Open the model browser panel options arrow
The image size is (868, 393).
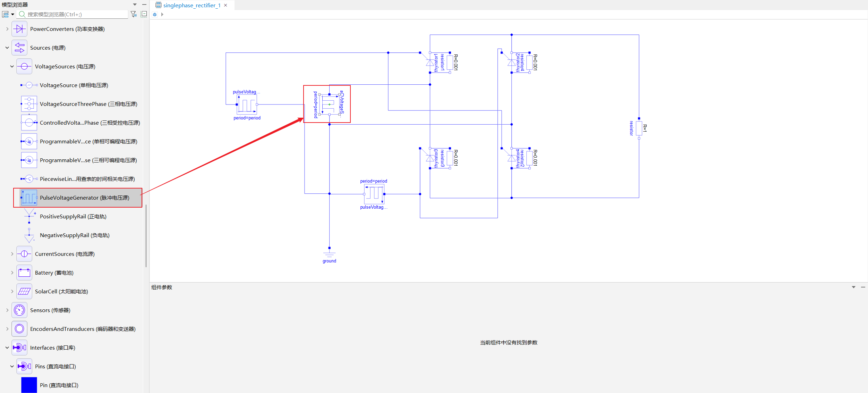tap(135, 5)
